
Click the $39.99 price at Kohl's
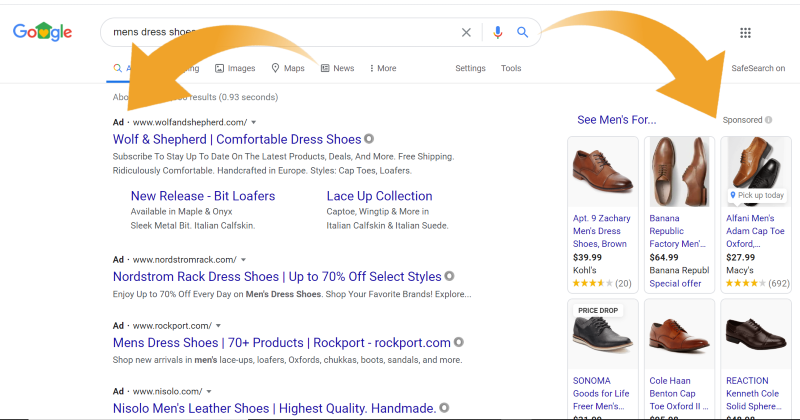587,257
